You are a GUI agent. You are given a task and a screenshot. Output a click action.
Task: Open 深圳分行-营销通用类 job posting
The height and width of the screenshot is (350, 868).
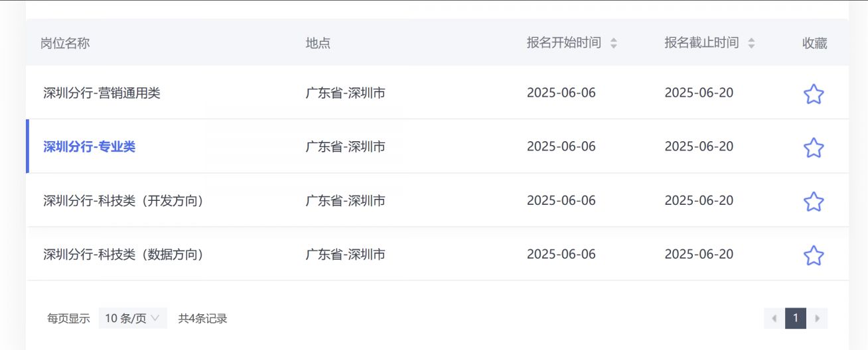pos(102,93)
